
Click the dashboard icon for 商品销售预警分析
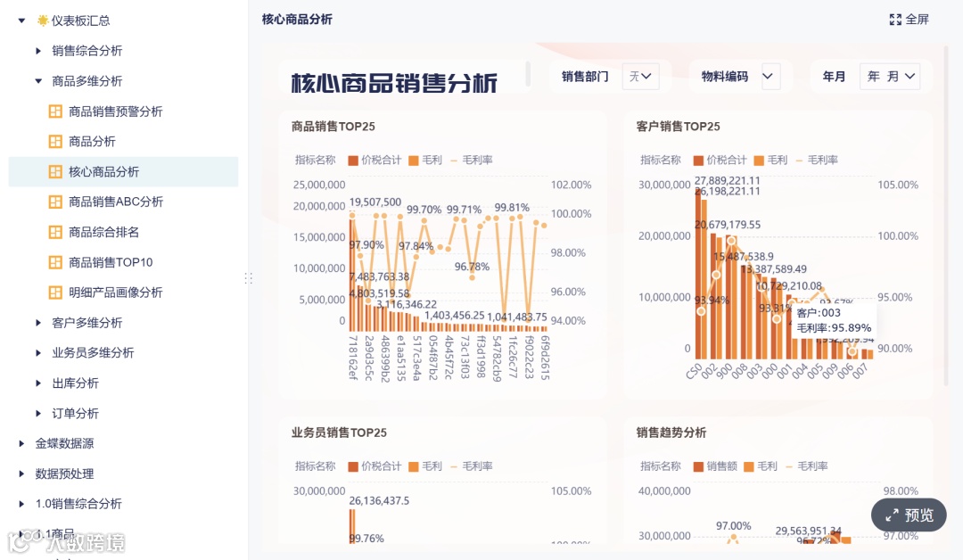[x=55, y=111]
